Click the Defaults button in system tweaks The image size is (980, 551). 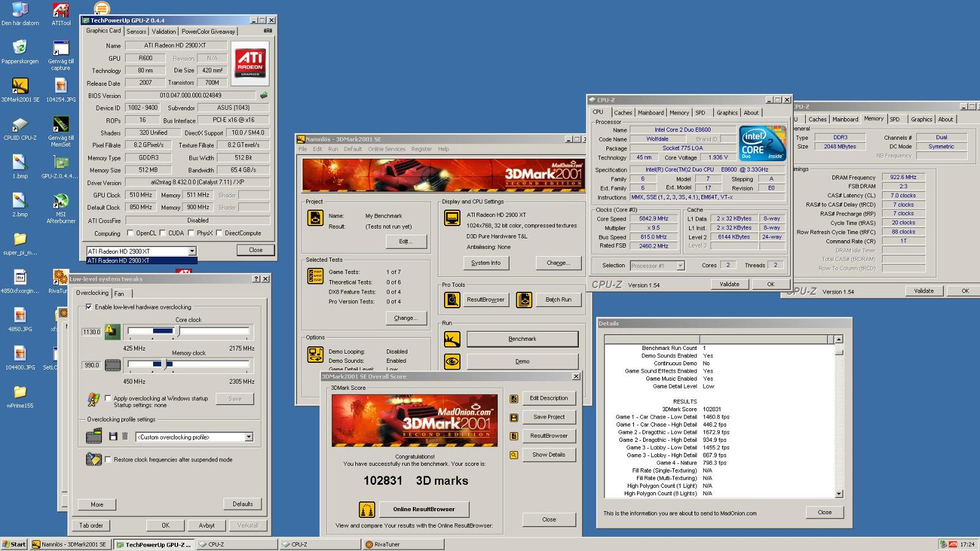[x=243, y=504]
